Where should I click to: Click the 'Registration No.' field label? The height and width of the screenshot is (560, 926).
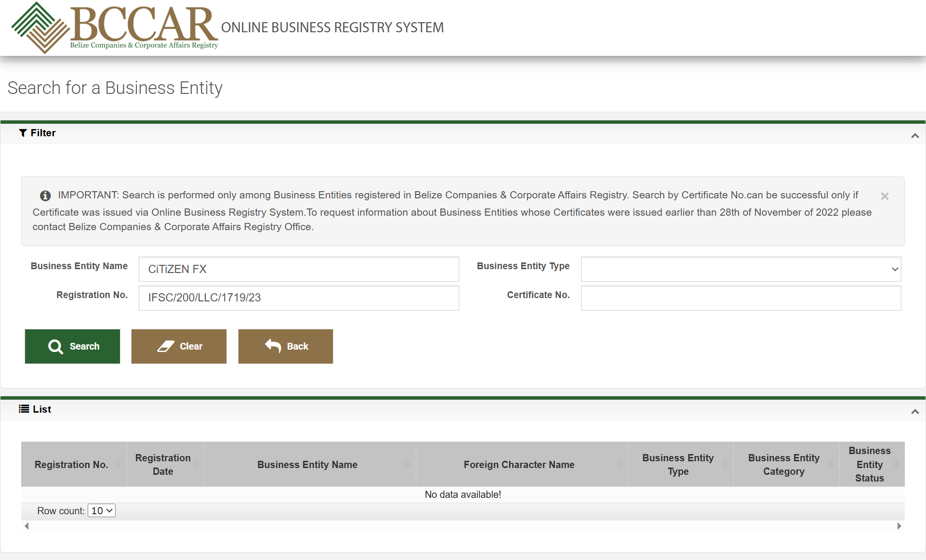tap(92, 295)
